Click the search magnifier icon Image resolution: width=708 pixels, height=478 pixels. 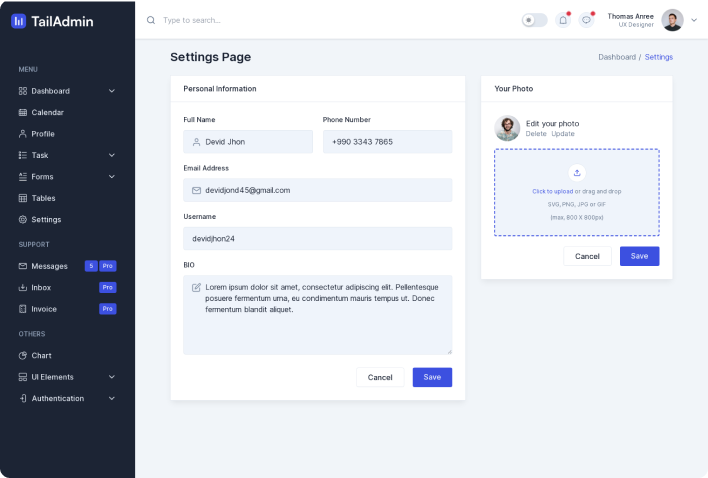tap(151, 20)
